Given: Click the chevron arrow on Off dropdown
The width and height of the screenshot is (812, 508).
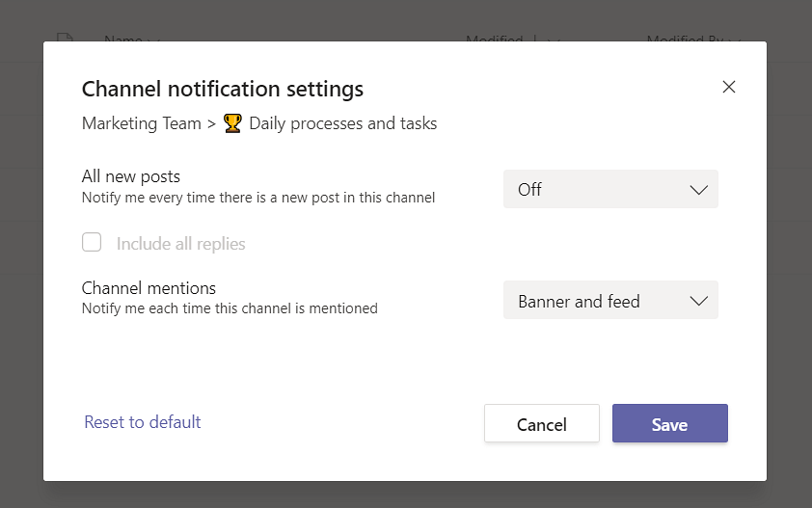Looking at the screenshot, I should [x=699, y=190].
